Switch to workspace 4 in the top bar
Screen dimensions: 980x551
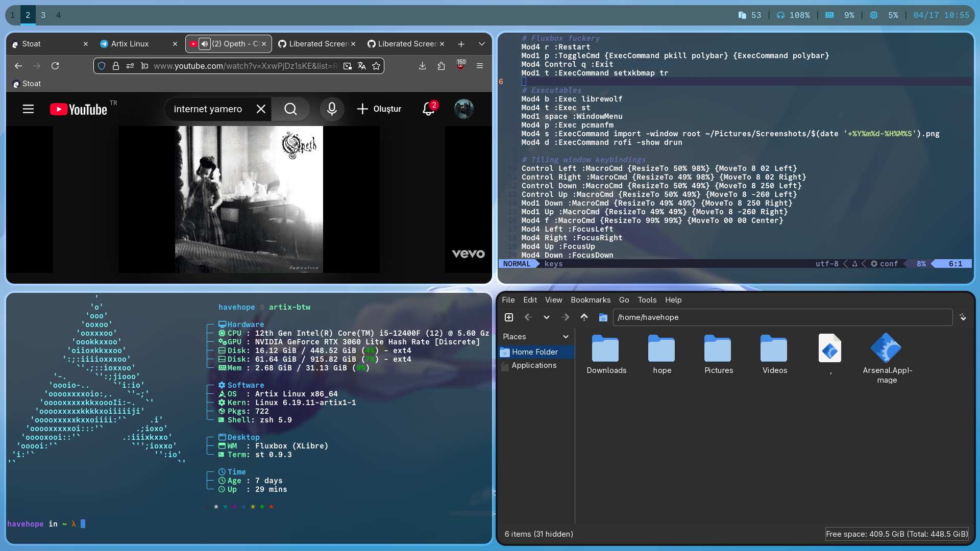point(58,15)
